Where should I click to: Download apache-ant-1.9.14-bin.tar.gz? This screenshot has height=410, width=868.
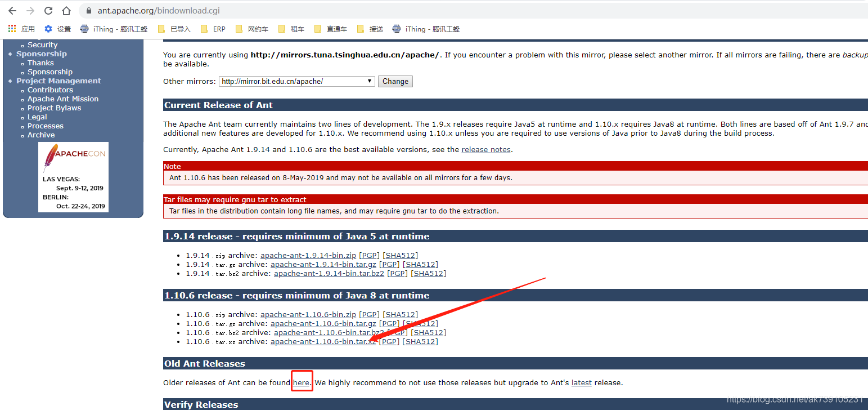click(323, 265)
